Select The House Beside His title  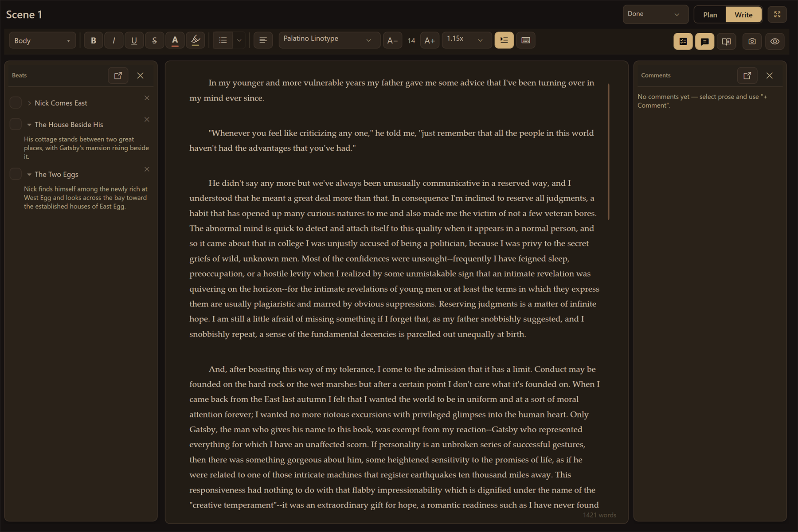pos(69,125)
